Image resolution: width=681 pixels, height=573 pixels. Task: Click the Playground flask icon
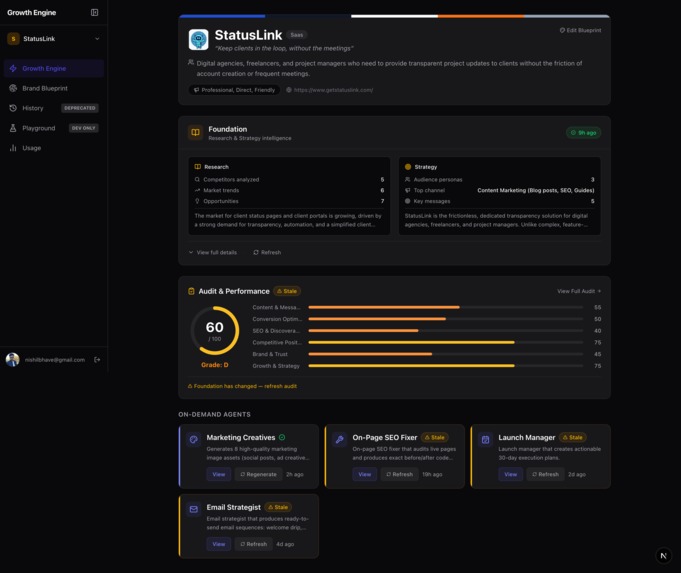pos(13,128)
